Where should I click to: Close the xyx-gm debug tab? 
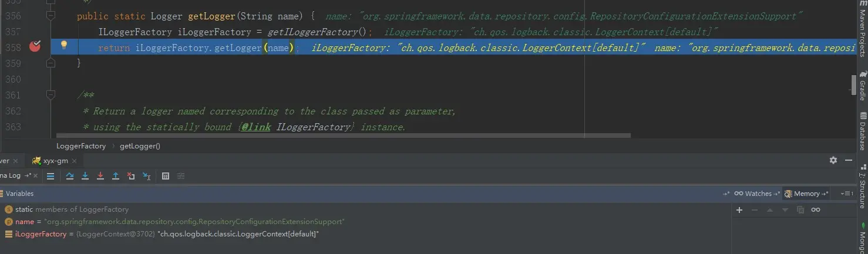[73, 161]
